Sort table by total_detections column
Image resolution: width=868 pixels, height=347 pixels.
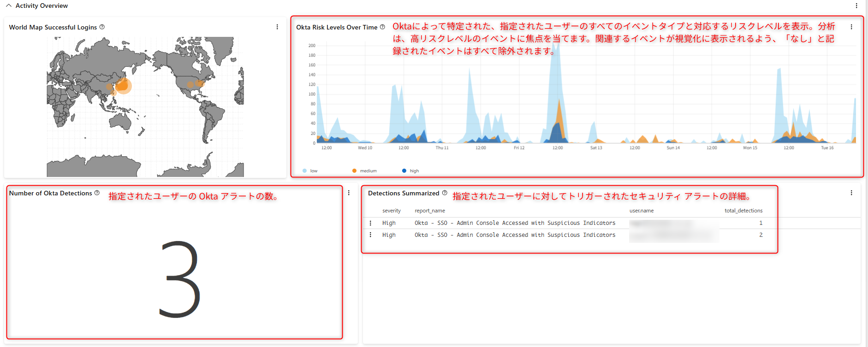click(743, 211)
